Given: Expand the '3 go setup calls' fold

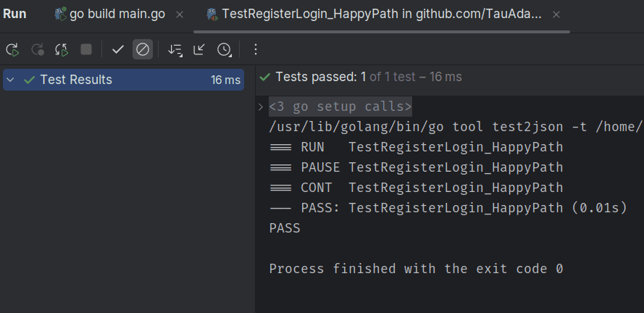Looking at the screenshot, I should pyautogui.click(x=261, y=107).
